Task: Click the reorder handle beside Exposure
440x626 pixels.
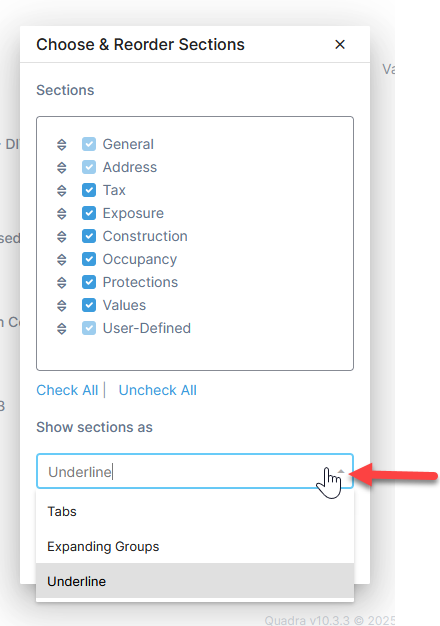Action: 61,214
